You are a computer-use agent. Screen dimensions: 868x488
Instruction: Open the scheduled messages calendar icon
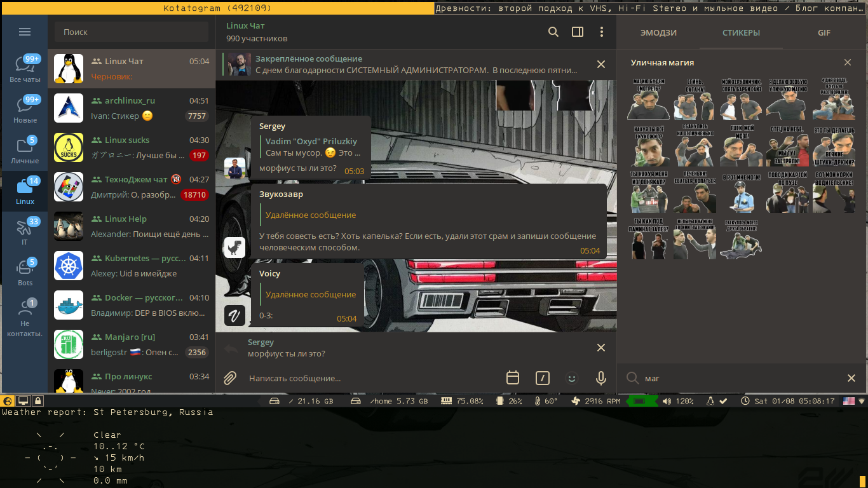(x=513, y=377)
